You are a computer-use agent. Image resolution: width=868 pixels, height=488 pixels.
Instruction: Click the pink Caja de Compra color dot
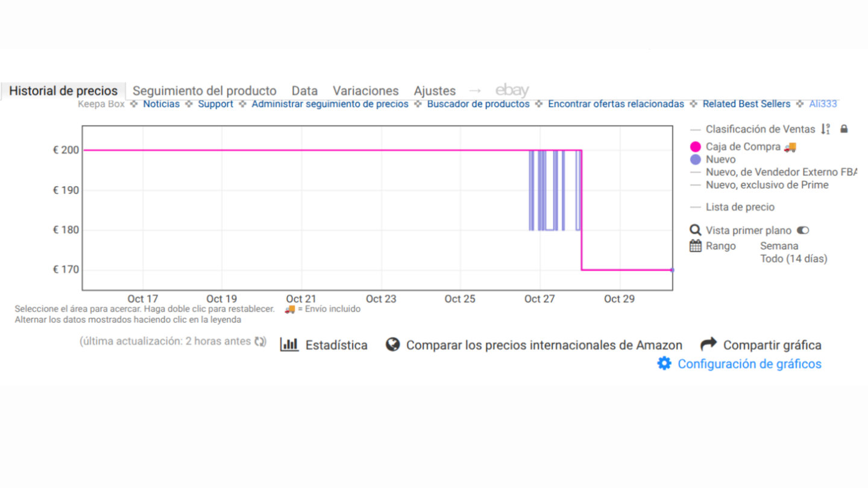pos(696,147)
